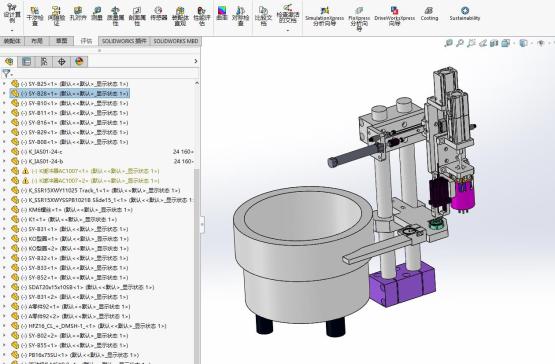Viewport: 555px width, 364px height.
Task: Select the KO型圈<2> component
Action: [x=70, y=249]
